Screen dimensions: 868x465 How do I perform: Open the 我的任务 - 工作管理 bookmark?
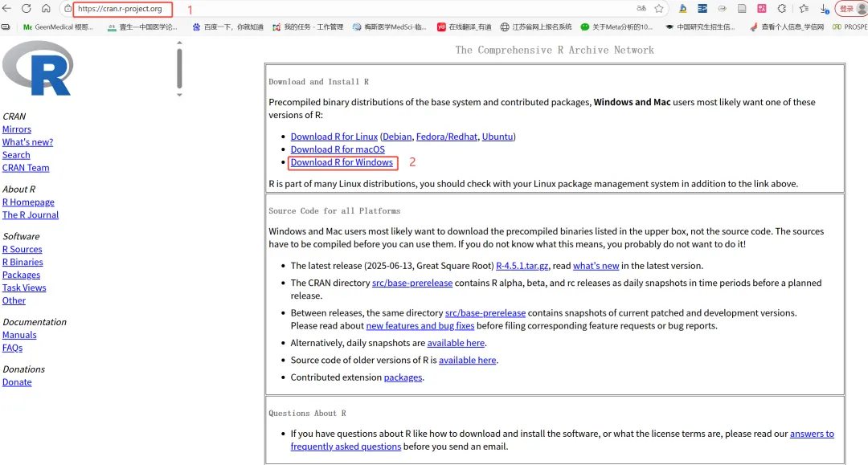click(x=308, y=27)
